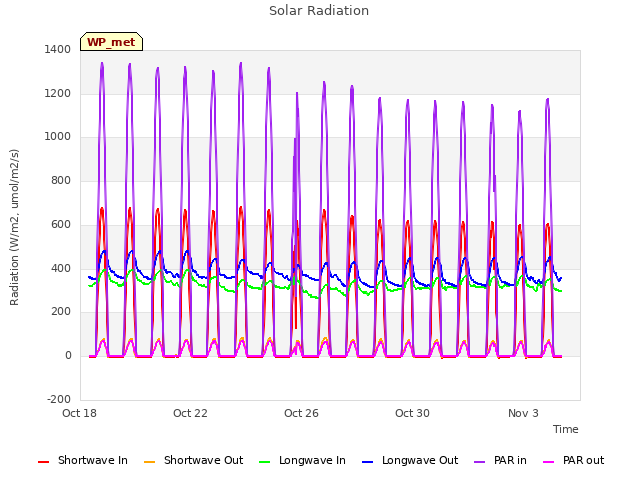The height and width of the screenshot is (480, 640).
Task: Click the Oct 30 x-axis label
Action: [x=412, y=413]
